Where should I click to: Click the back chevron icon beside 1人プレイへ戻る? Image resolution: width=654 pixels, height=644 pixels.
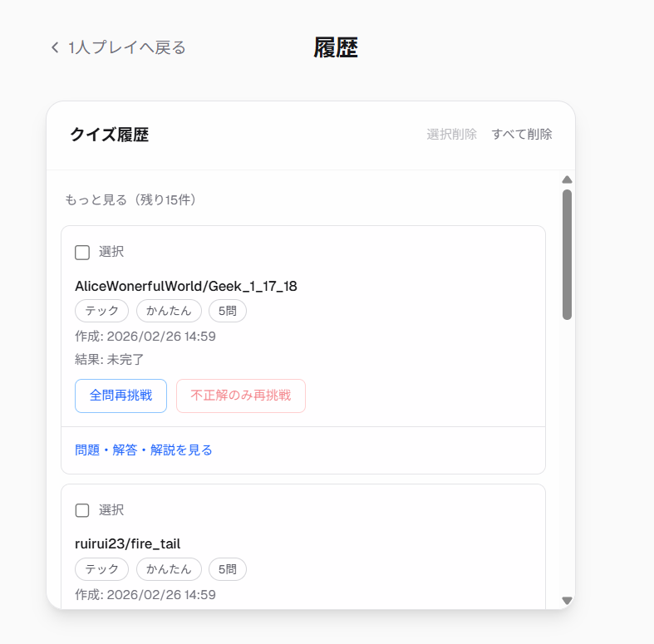[55, 47]
